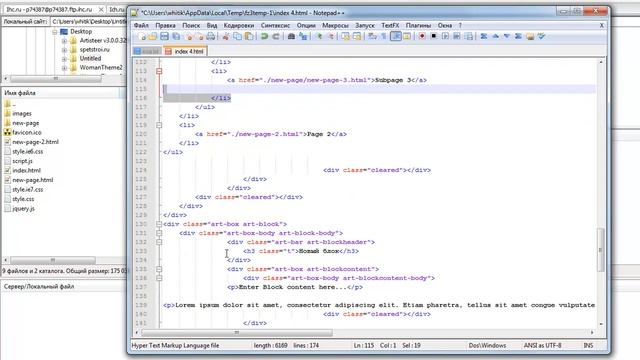Screen dimensions: 640x360
Task: Cut selection with the scissors icon
Action: pyautogui.click(x=225, y=37)
